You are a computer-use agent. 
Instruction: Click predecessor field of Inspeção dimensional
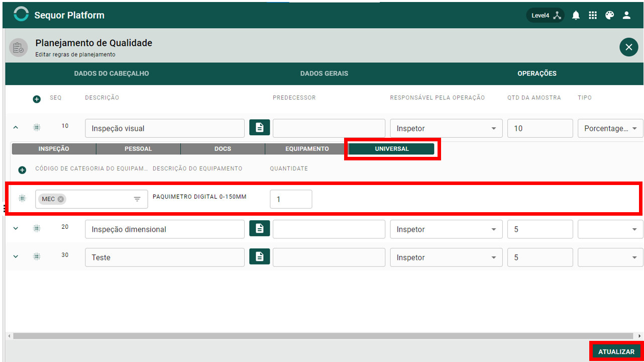[329, 229]
